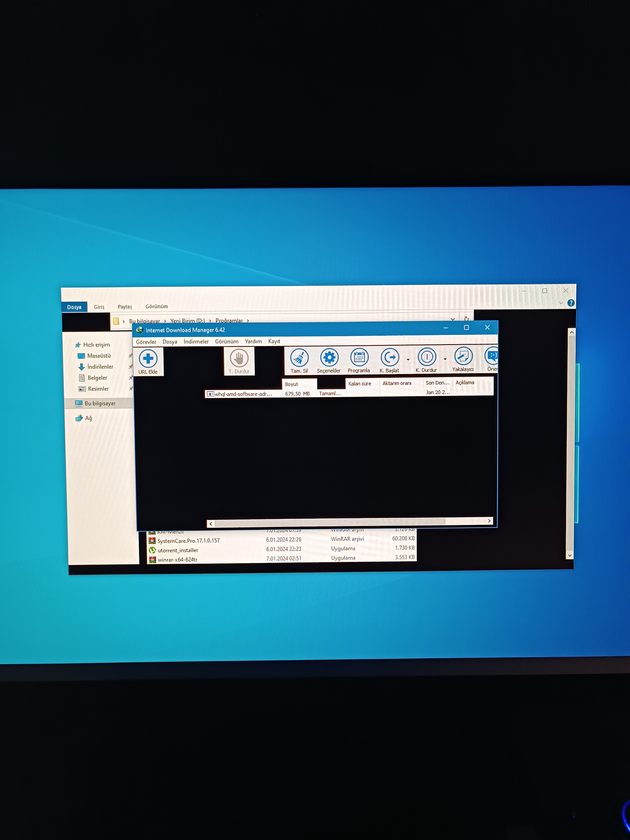This screenshot has height=840, width=630.
Task: Select Bu bilgisayar in navigation pane
Action: click(x=100, y=403)
